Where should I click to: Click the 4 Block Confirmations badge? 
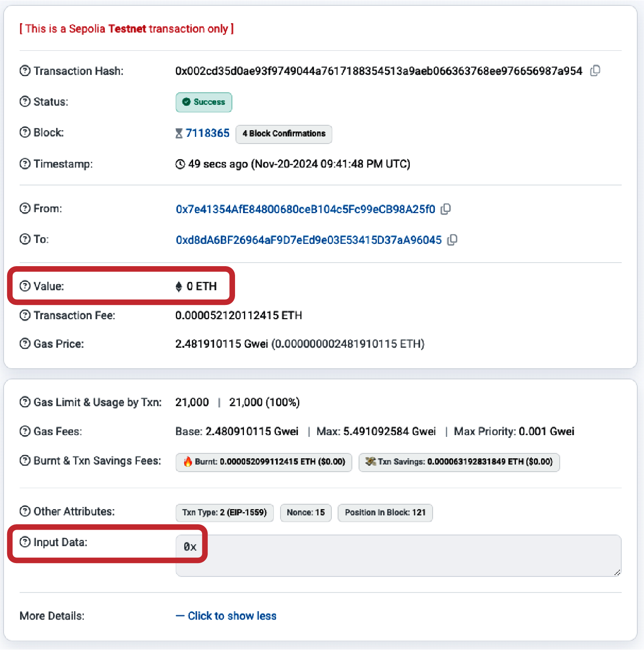[284, 134]
